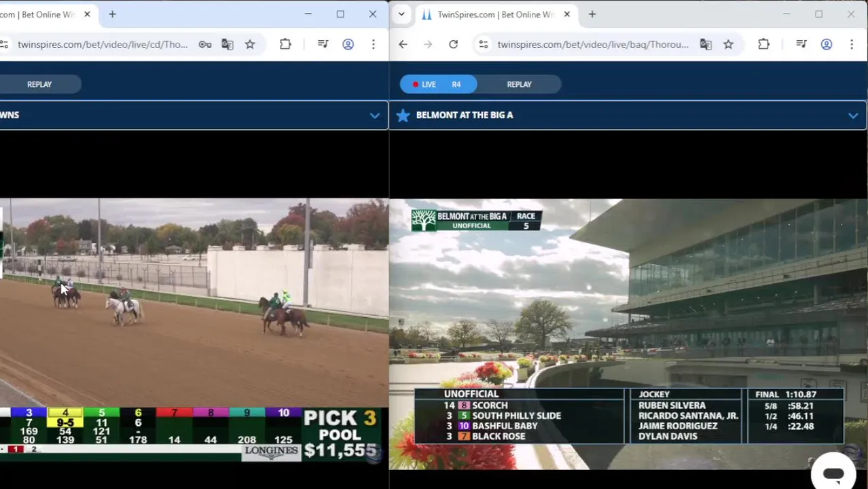This screenshot has width=868, height=489.
Task: Open media controls in the right window
Action: pos(801,45)
